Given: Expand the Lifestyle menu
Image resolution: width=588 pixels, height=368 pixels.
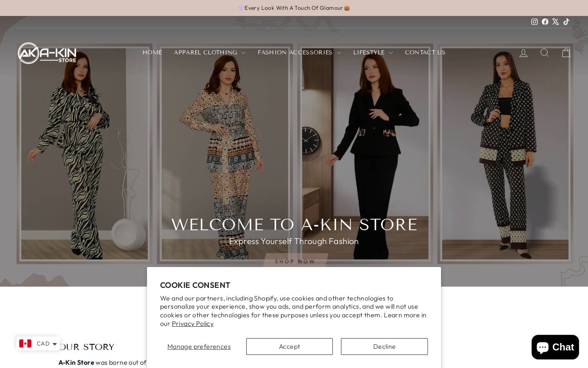Looking at the screenshot, I should pos(373,52).
